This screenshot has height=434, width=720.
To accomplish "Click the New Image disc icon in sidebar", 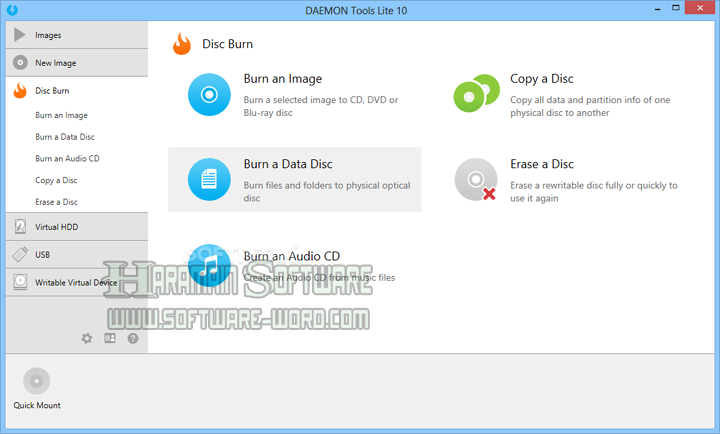I will (x=20, y=62).
